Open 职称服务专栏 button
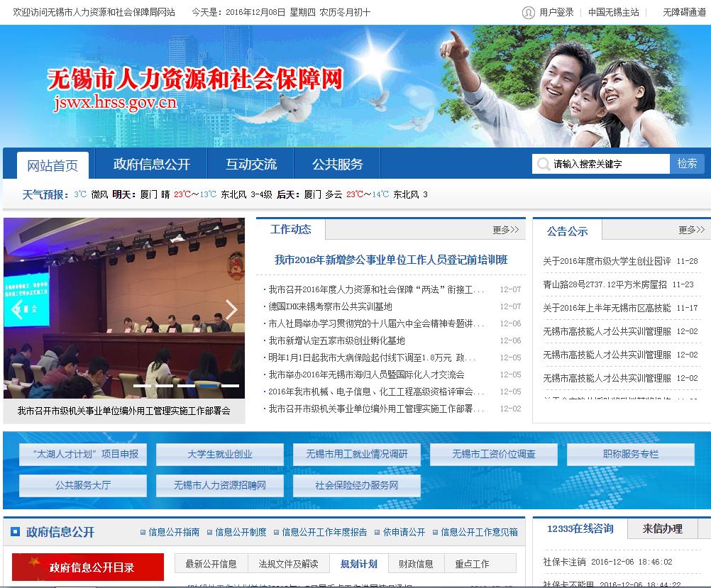This screenshot has width=711, height=588. (631, 454)
